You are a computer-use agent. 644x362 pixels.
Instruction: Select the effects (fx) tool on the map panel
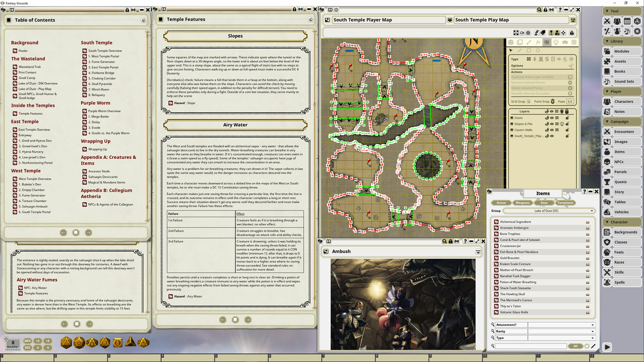pos(539,42)
